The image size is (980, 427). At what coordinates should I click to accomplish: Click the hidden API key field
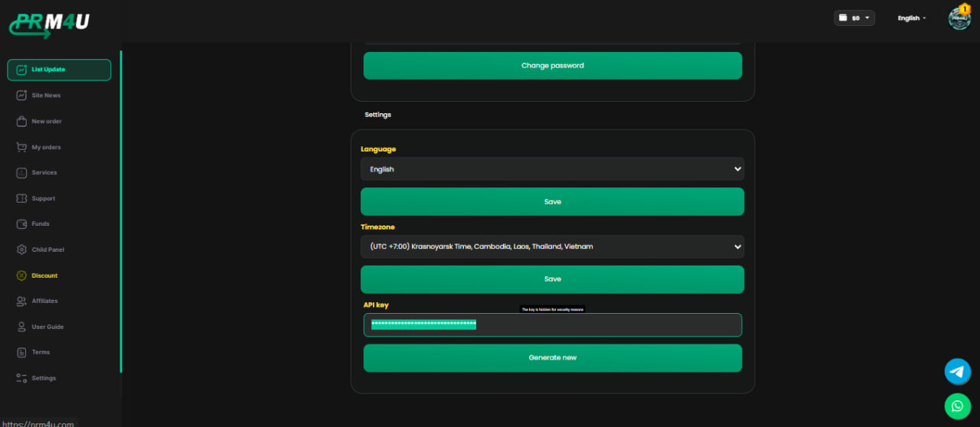coord(552,325)
